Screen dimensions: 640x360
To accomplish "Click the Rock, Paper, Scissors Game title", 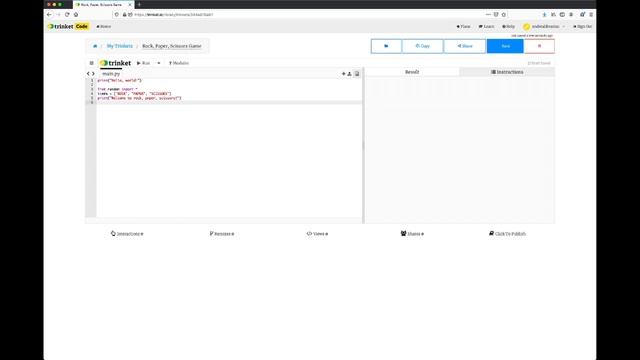I will 172,46.
